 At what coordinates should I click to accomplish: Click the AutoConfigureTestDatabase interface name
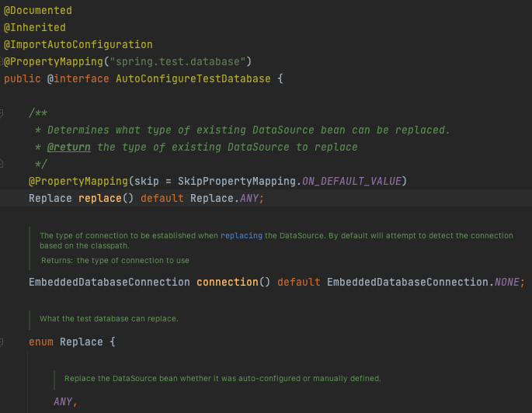193,78
